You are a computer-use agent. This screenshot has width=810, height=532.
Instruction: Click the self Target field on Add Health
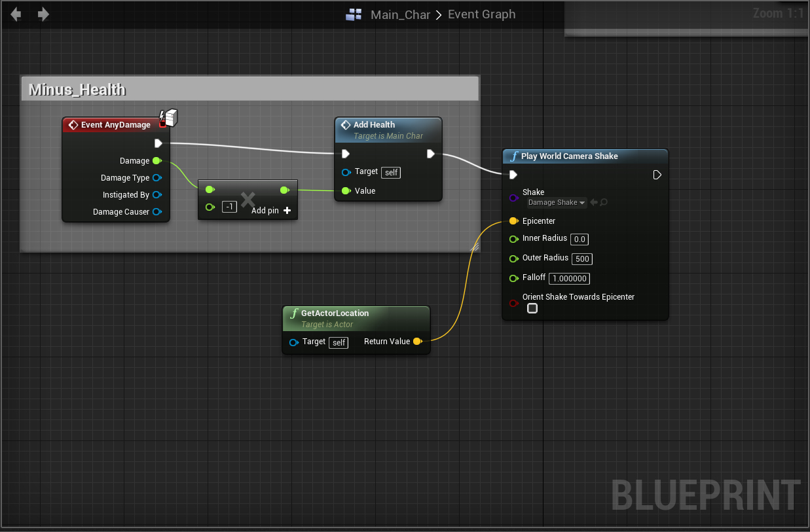coord(390,172)
